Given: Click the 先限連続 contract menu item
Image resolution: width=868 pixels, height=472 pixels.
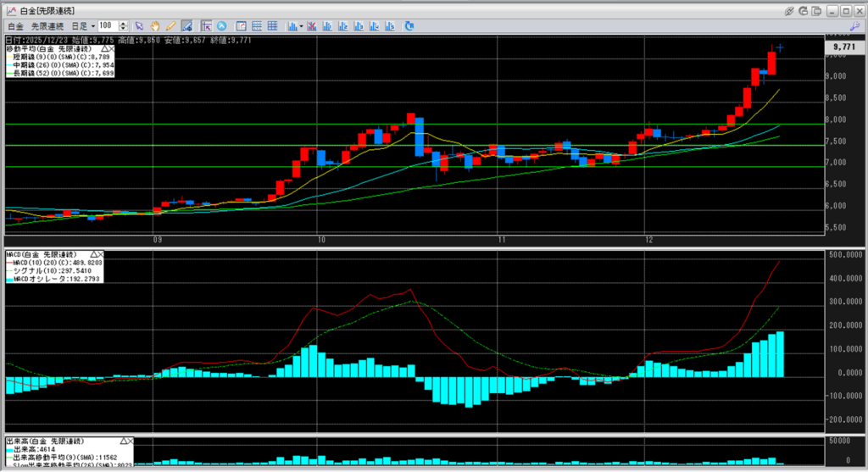Looking at the screenshot, I should click(x=47, y=26).
